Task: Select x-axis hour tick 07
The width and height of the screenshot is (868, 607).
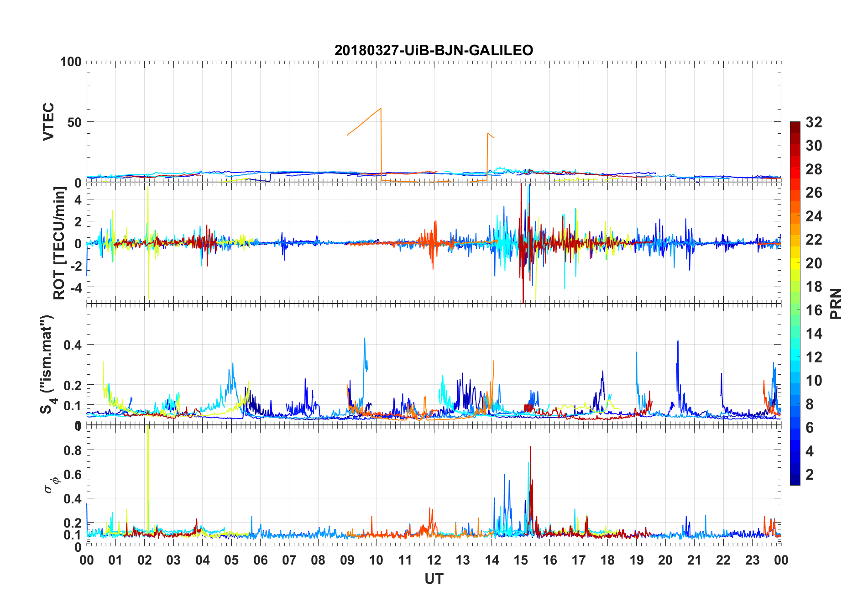Action: (289, 560)
